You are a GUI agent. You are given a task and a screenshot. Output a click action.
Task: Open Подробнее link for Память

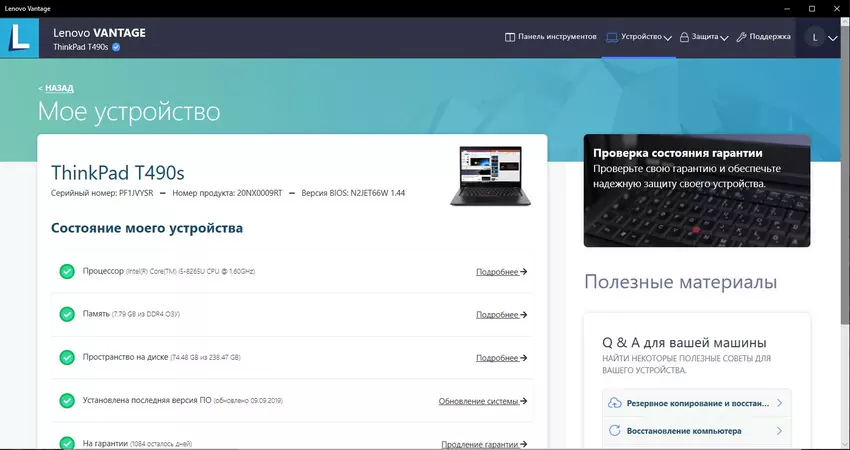[x=501, y=314]
